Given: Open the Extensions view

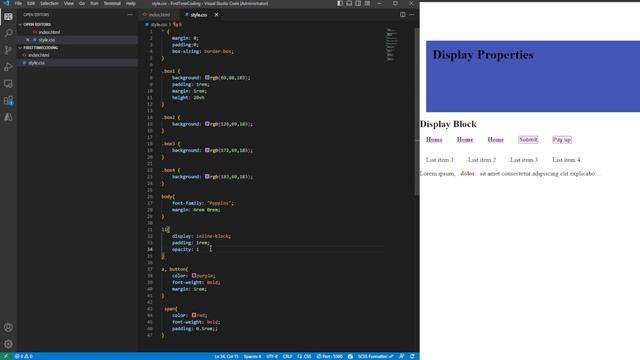Looking at the screenshot, I should pos(8,100).
